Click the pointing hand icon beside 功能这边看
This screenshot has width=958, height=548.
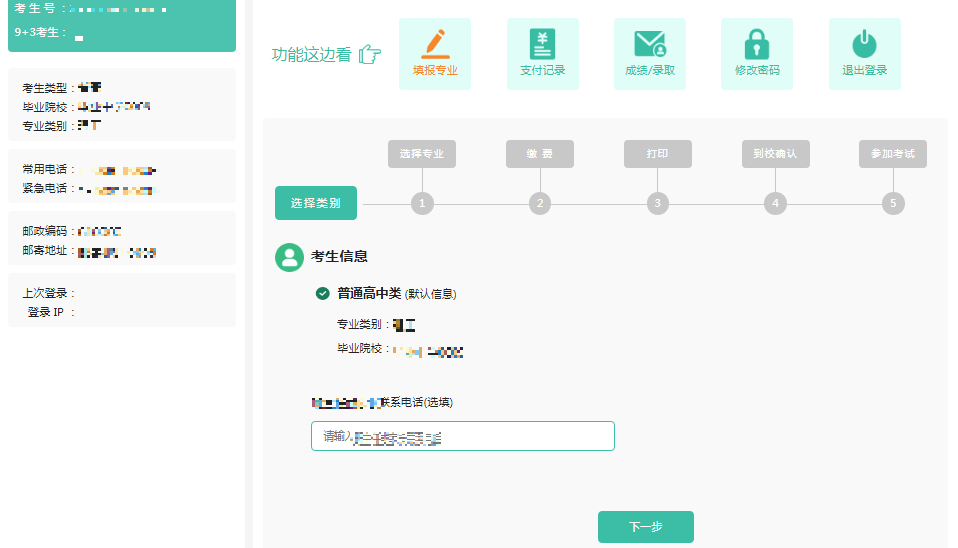pos(369,54)
